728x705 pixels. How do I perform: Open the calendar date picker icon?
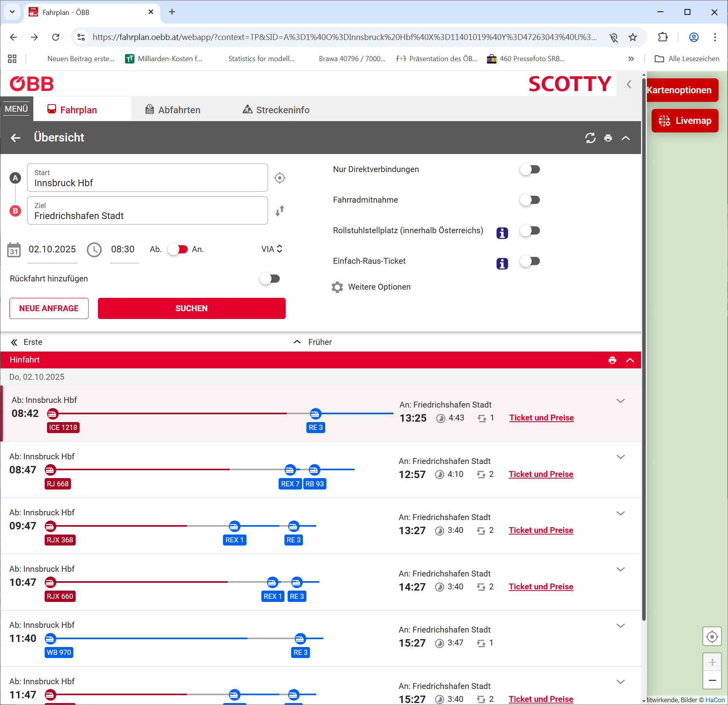click(x=14, y=250)
